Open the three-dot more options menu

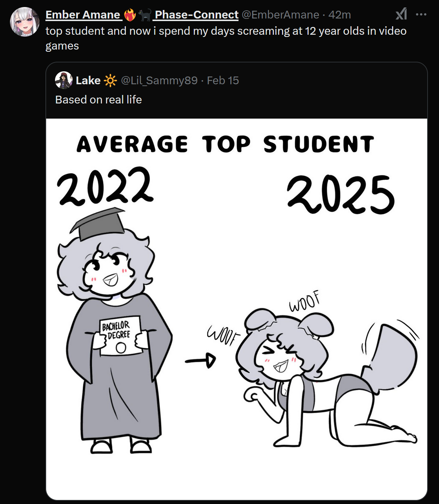[x=421, y=14]
